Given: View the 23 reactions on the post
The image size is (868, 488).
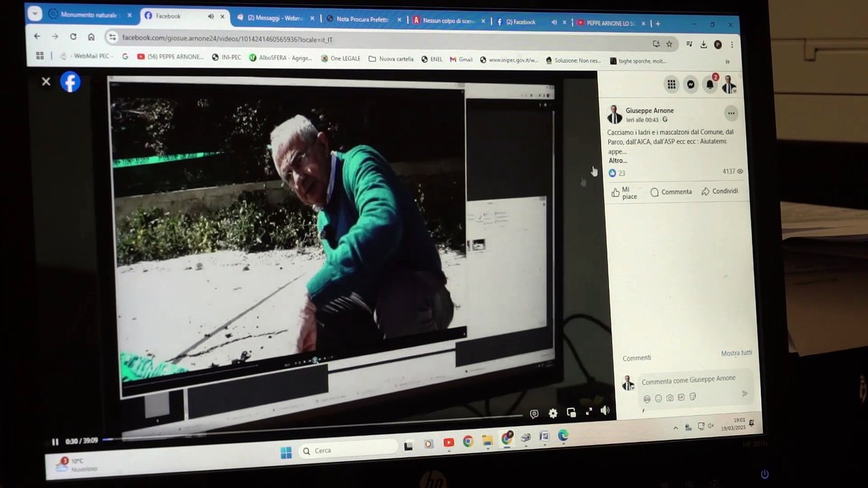Looking at the screenshot, I should 616,174.
